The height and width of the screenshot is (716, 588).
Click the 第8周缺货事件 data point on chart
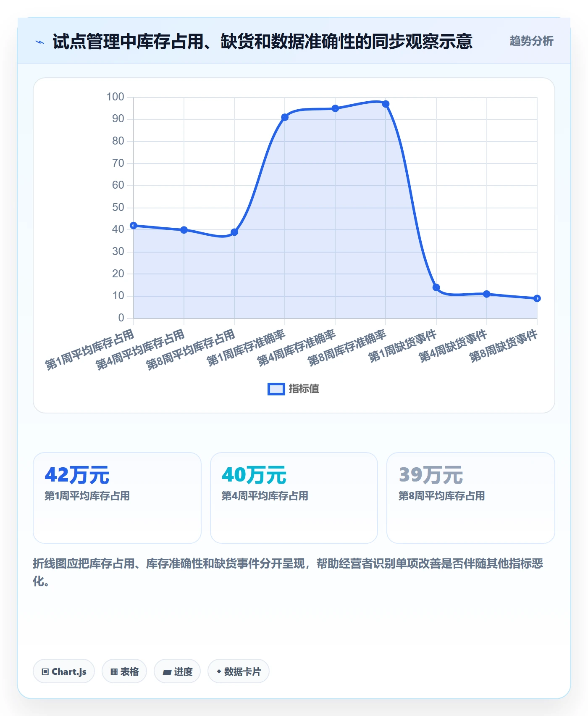tap(537, 298)
